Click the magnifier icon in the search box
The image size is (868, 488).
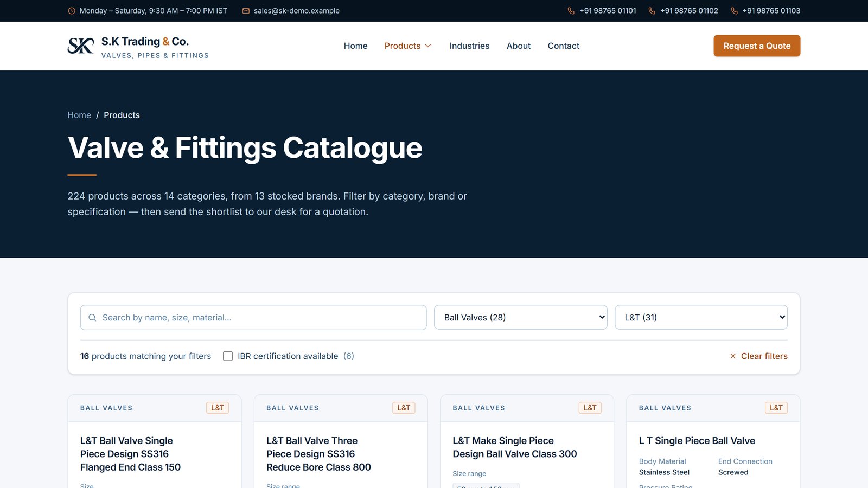tap(92, 318)
